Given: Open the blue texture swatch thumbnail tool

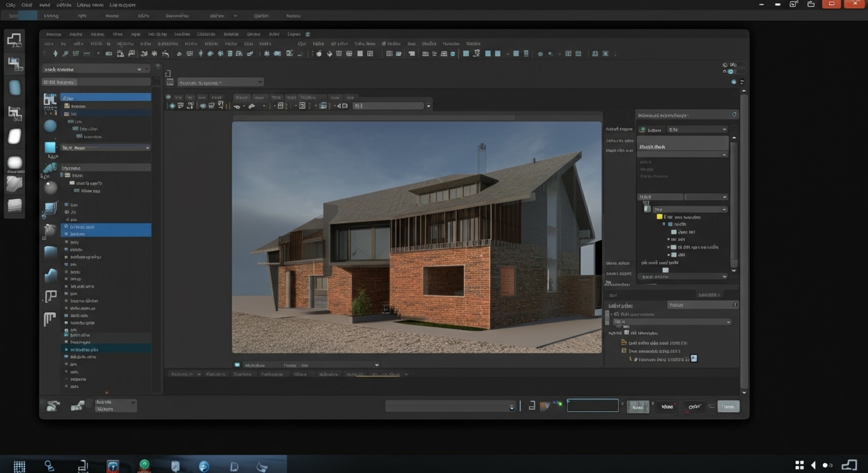Looking at the screenshot, I should 51,148.
